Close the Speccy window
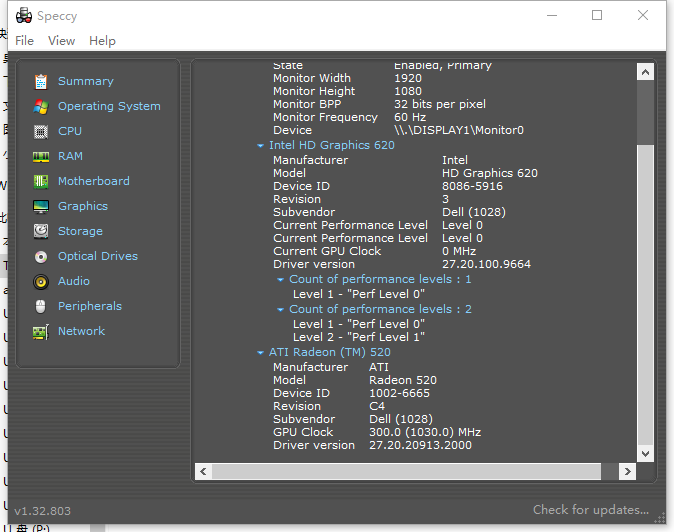674x532 pixels. click(643, 15)
